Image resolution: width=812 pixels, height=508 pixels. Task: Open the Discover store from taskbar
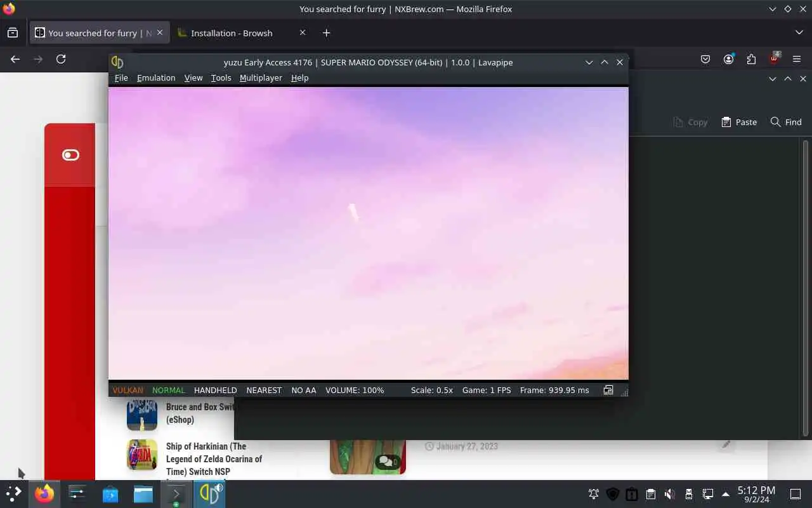[110, 493]
